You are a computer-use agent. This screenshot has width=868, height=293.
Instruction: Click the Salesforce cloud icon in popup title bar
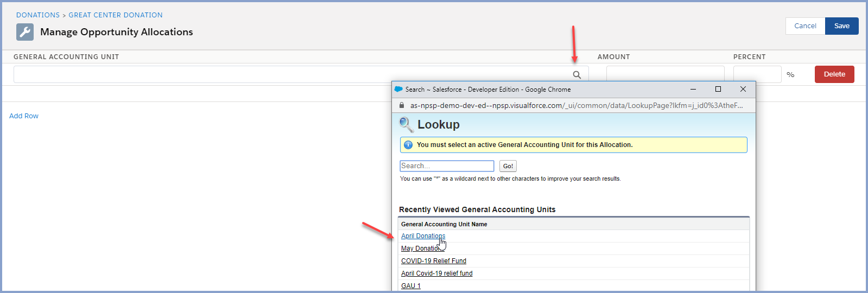click(x=398, y=90)
